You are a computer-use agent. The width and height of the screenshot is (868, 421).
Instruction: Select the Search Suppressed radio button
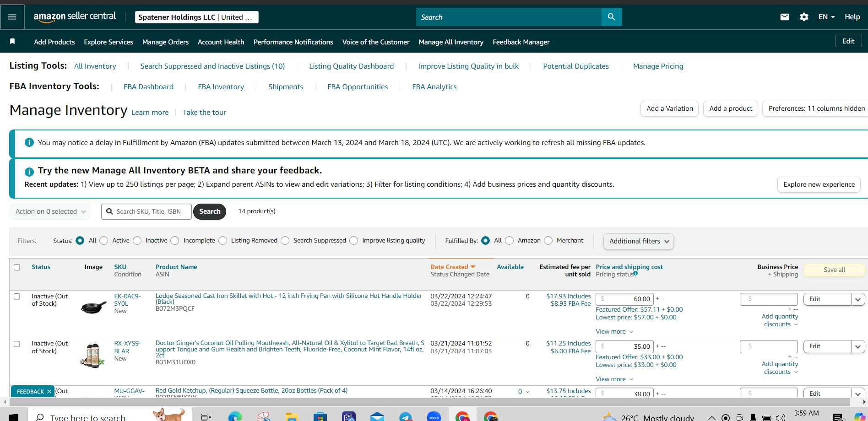285,241
